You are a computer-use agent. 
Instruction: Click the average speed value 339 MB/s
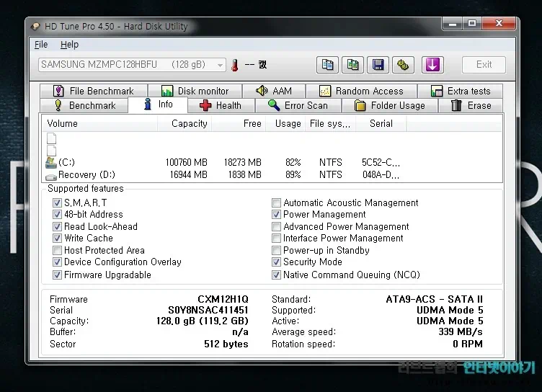[461, 332]
